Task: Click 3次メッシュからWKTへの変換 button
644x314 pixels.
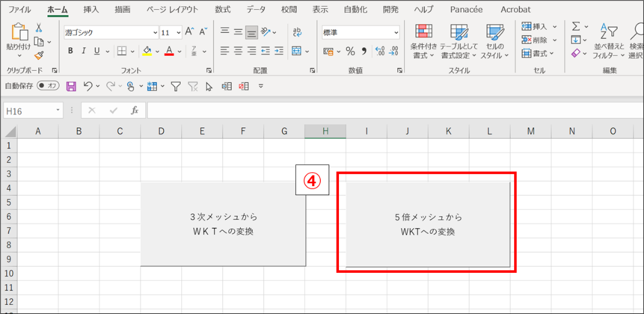Action: tap(223, 224)
